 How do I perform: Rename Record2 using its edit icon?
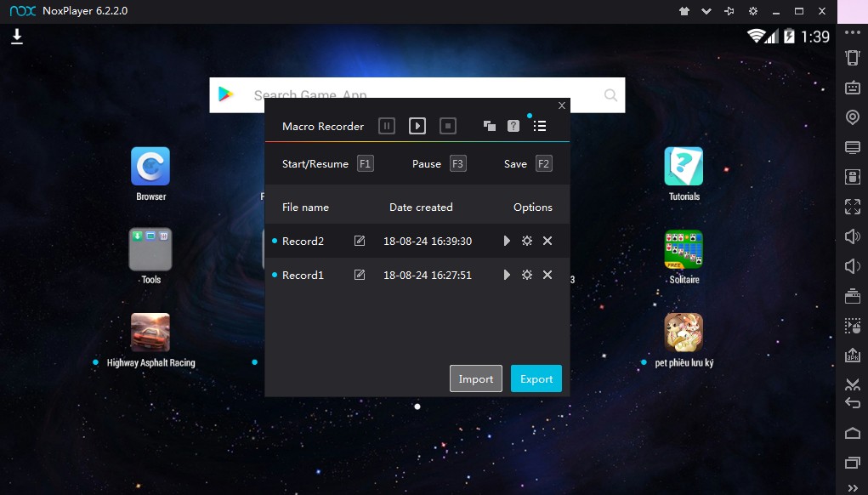coord(360,241)
